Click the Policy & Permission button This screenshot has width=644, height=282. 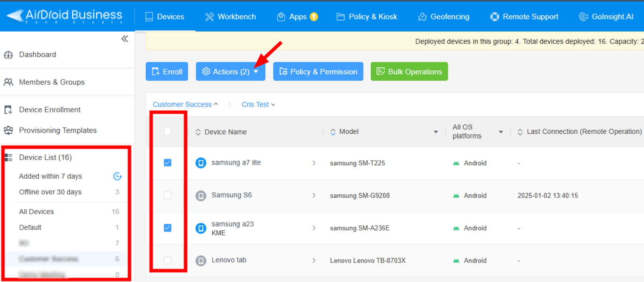tap(318, 71)
